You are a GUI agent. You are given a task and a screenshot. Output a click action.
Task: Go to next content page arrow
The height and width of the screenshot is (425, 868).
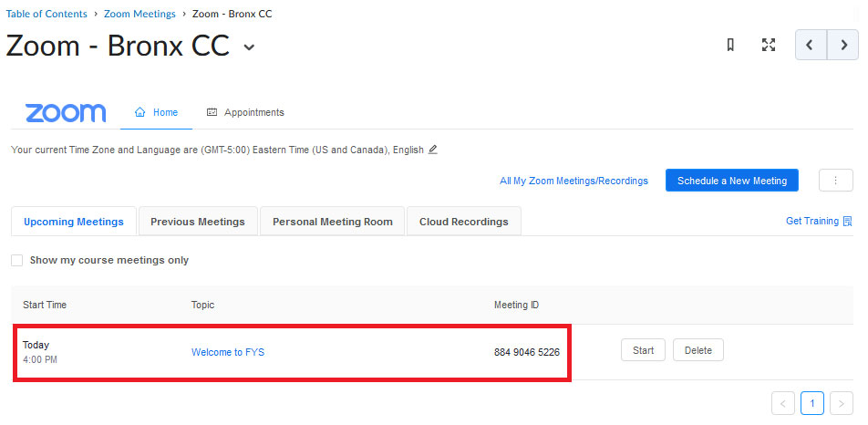(x=842, y=45)
